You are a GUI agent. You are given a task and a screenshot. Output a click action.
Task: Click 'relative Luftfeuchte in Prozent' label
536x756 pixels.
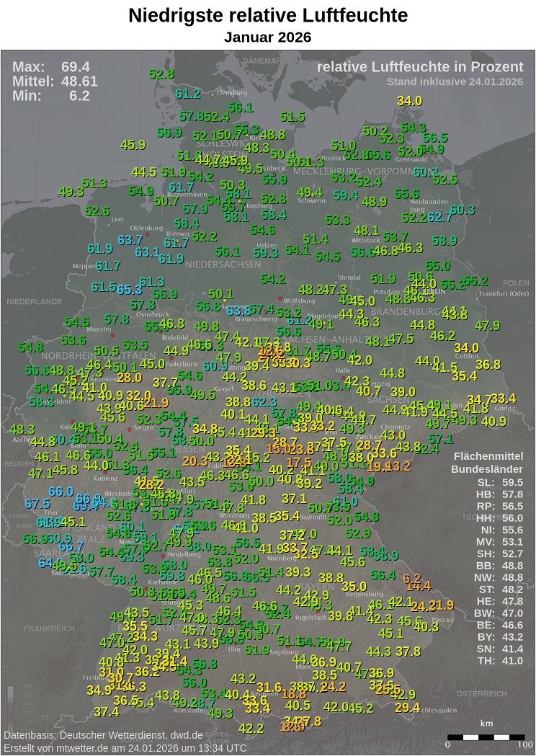[x=420, y=67]
